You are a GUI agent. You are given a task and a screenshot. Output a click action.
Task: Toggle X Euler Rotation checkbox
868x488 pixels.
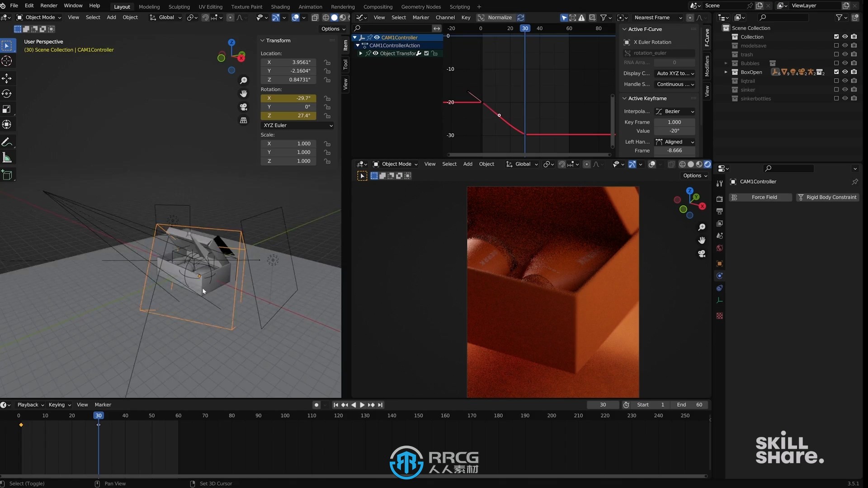pyautogui.click(x=627, y=42)
